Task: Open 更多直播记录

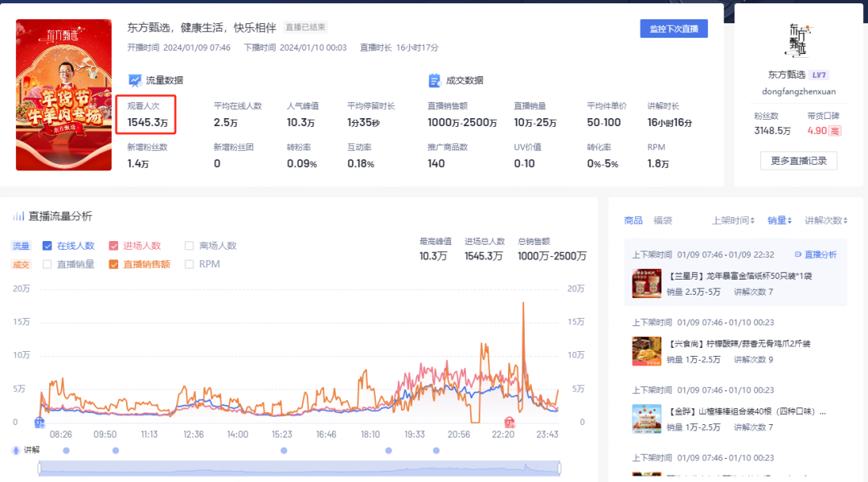Action: pos(798,161)
